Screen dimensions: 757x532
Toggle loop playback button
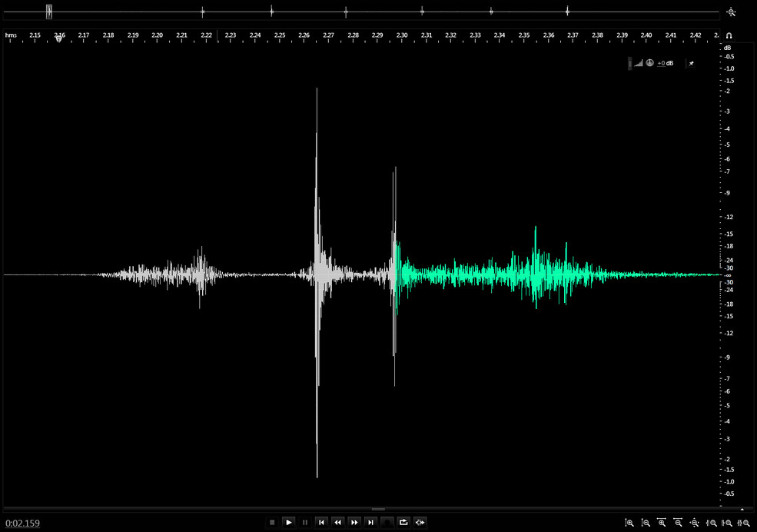403,522
